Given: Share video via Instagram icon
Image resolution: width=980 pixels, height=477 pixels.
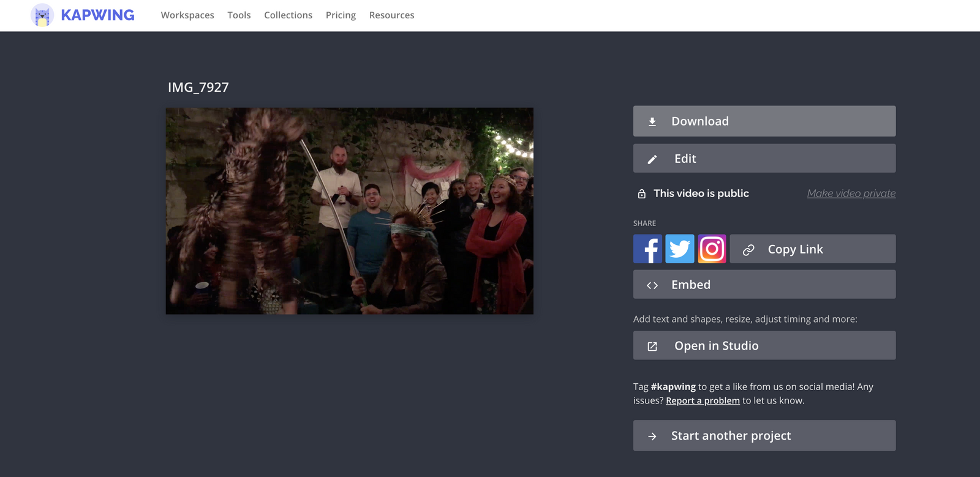Looking at the screenshot, I should [x=712, y=249].
